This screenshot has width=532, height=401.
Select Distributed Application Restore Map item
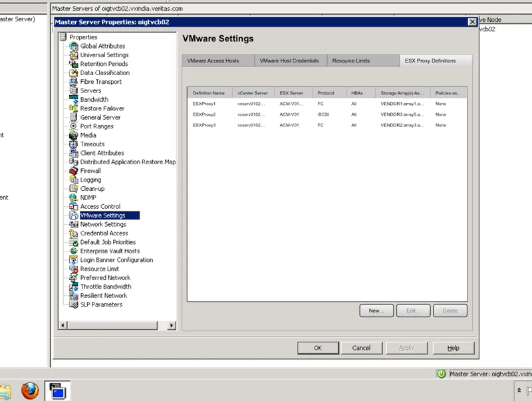pos(128,162)
